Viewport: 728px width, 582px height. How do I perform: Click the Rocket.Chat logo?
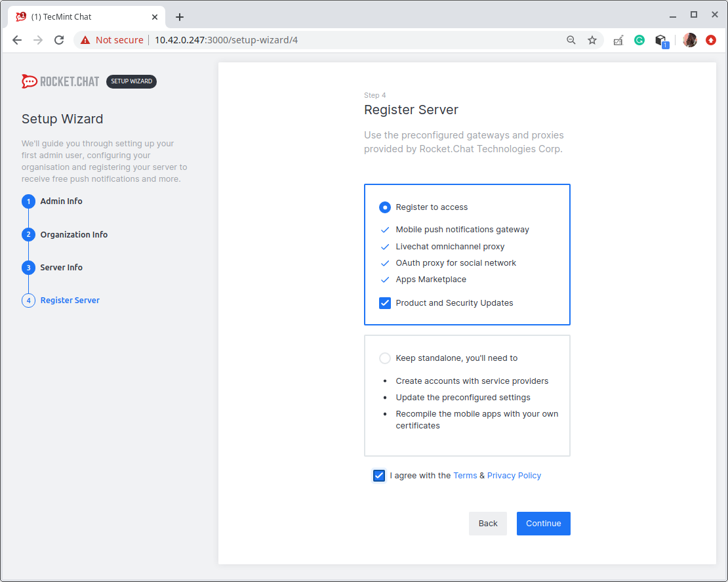point(60,81)
